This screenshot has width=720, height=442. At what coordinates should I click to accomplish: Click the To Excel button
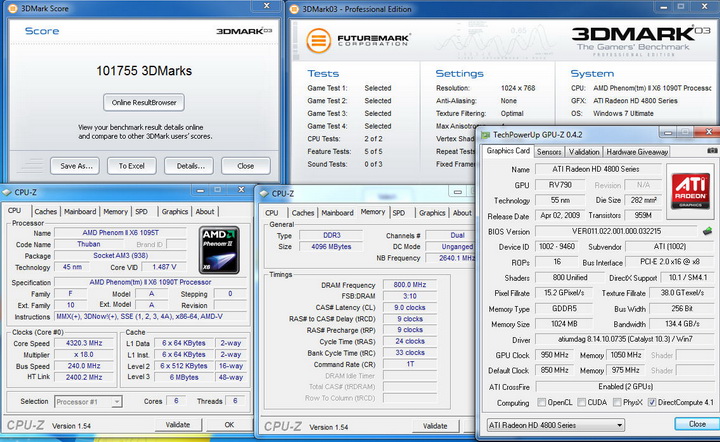pos(132,166)
